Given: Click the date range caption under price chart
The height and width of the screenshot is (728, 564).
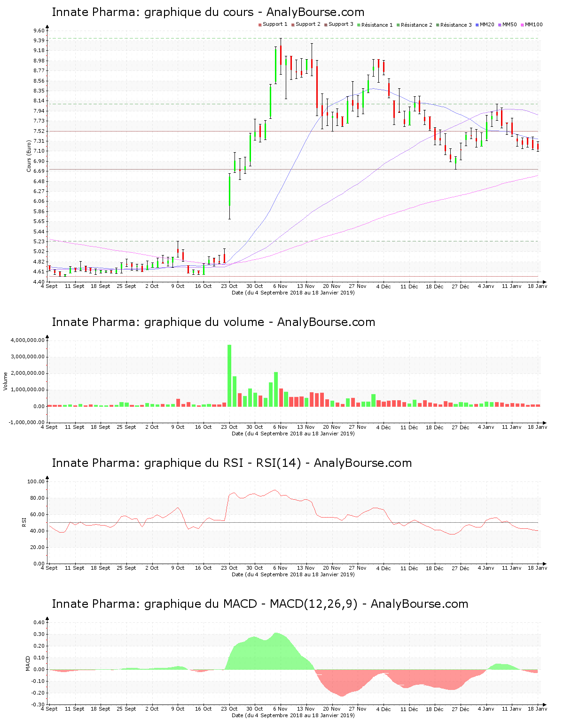Looking at the screenshot, I should (293, 293).
